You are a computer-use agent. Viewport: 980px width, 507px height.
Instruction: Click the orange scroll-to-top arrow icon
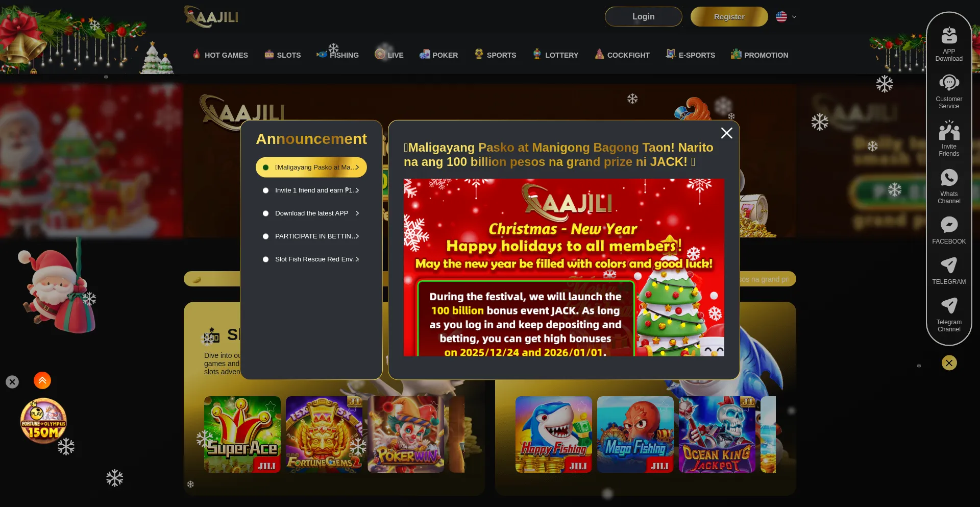coord(42,380)
